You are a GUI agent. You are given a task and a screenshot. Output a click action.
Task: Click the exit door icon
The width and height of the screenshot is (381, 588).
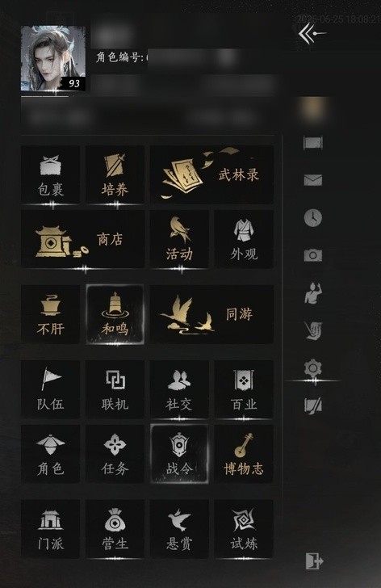(x=314, y=561)
